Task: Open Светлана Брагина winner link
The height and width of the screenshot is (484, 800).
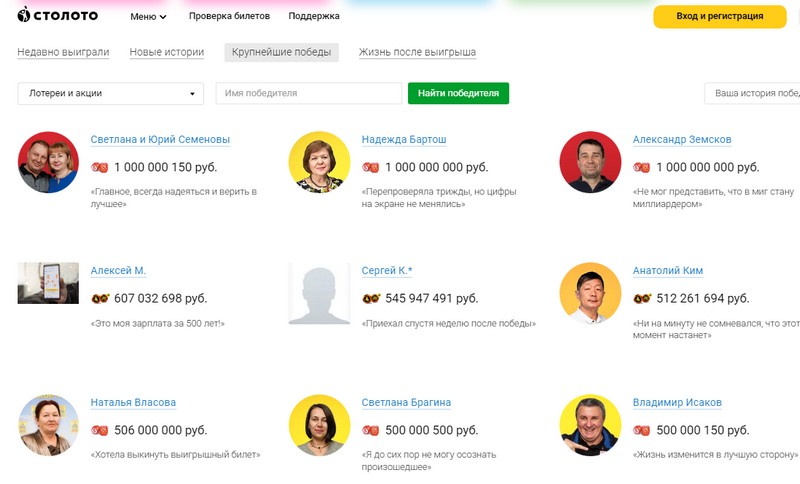Action: tap(406, 402)
